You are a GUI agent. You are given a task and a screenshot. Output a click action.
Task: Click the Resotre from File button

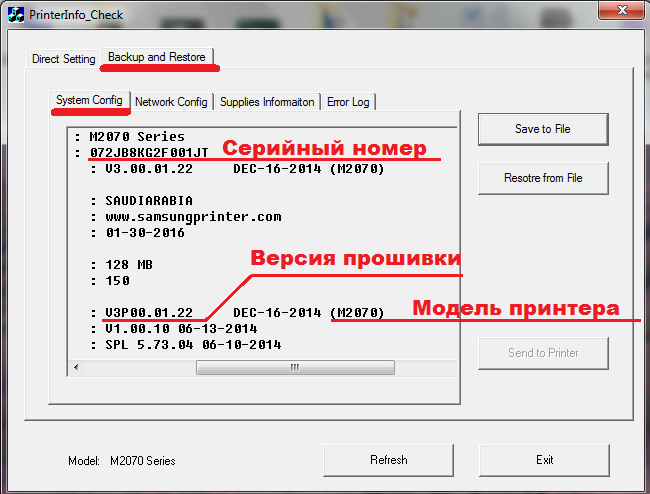[543, 178]
